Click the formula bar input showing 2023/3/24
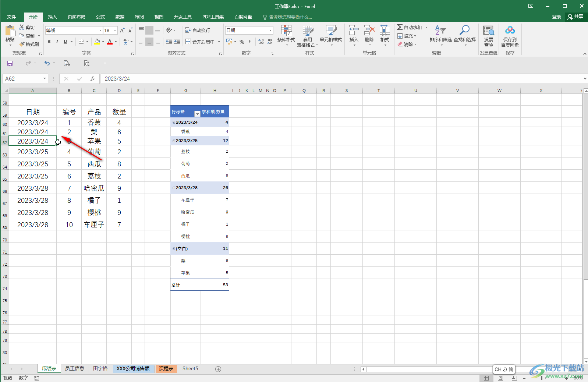 (342, 79)
